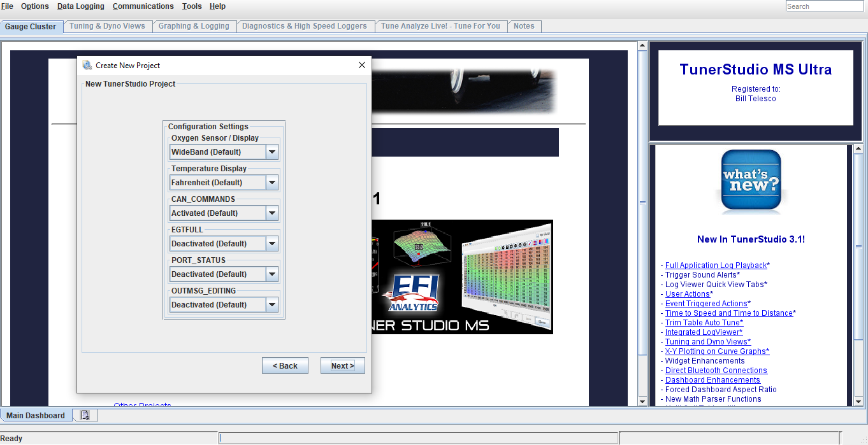Screen dimensions: 868x445
Task: Expand the CAN_COMMANDS dropdown
Action: [x=272, y=213]
